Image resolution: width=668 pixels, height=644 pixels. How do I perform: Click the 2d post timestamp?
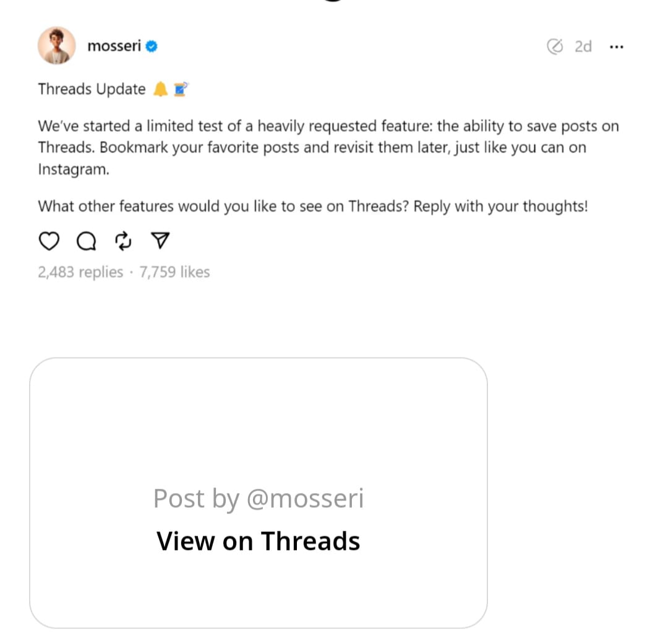tap(583, 46)
